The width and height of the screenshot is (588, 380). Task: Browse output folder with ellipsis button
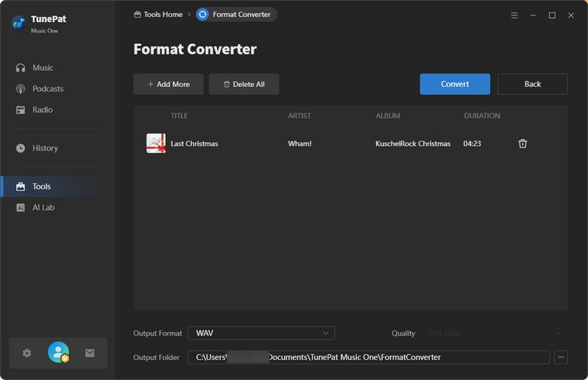pyautogui.click(x=561, y=357)
